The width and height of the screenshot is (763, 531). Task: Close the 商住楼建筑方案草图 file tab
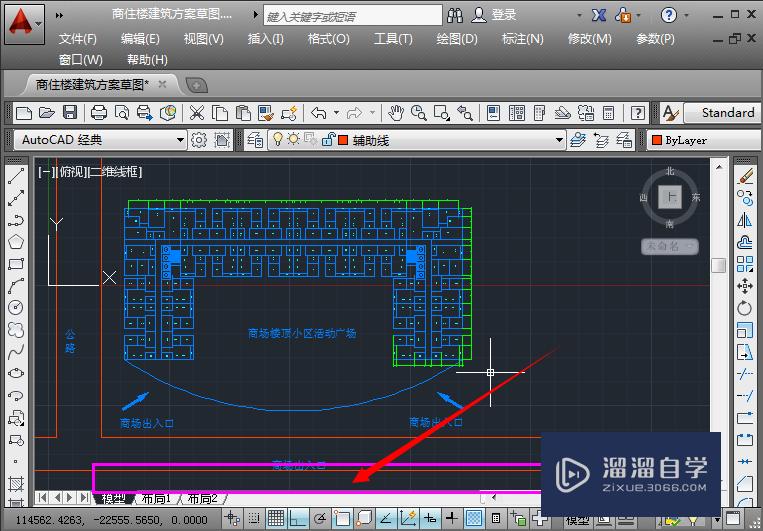coord(163,85)
